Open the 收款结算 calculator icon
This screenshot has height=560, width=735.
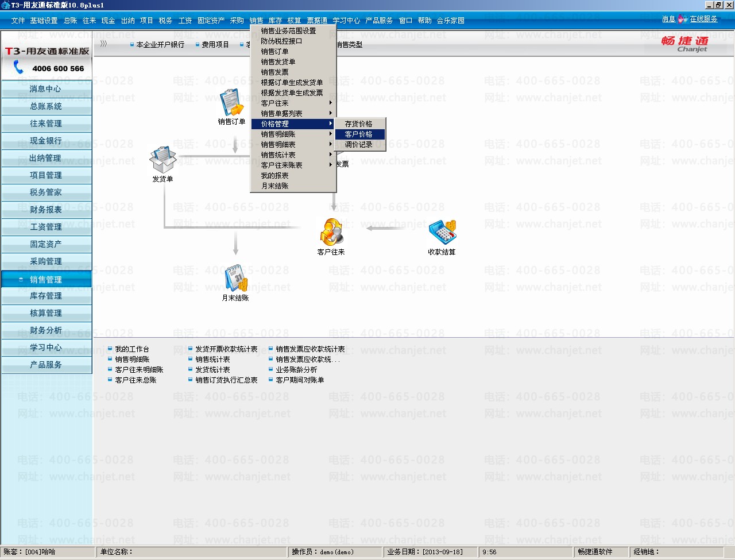click(x=442, y=232)
